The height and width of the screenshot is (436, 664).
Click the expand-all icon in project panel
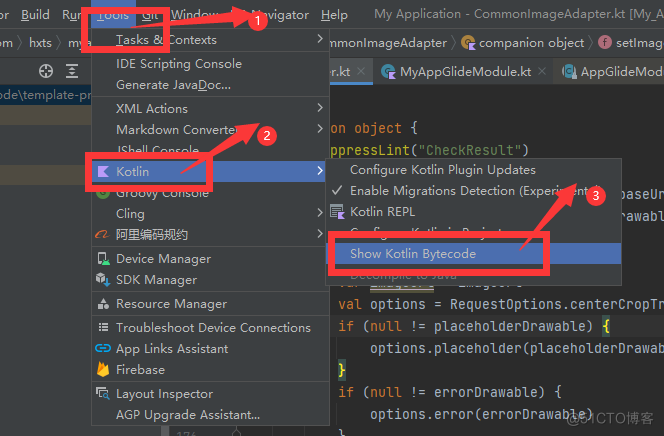(x=72, y=71)
